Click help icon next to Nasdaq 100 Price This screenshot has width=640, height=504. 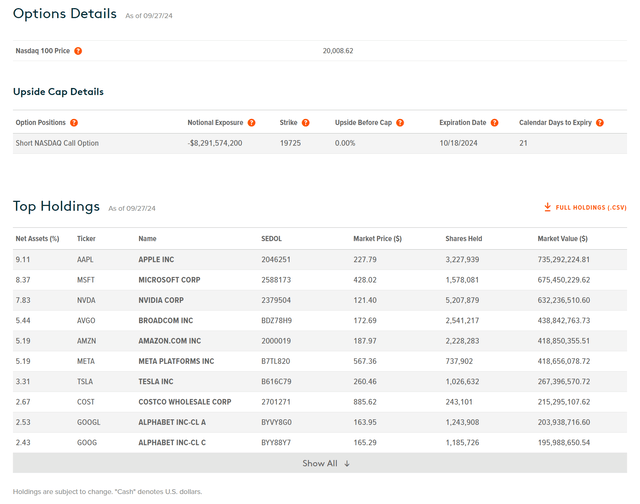78,51
